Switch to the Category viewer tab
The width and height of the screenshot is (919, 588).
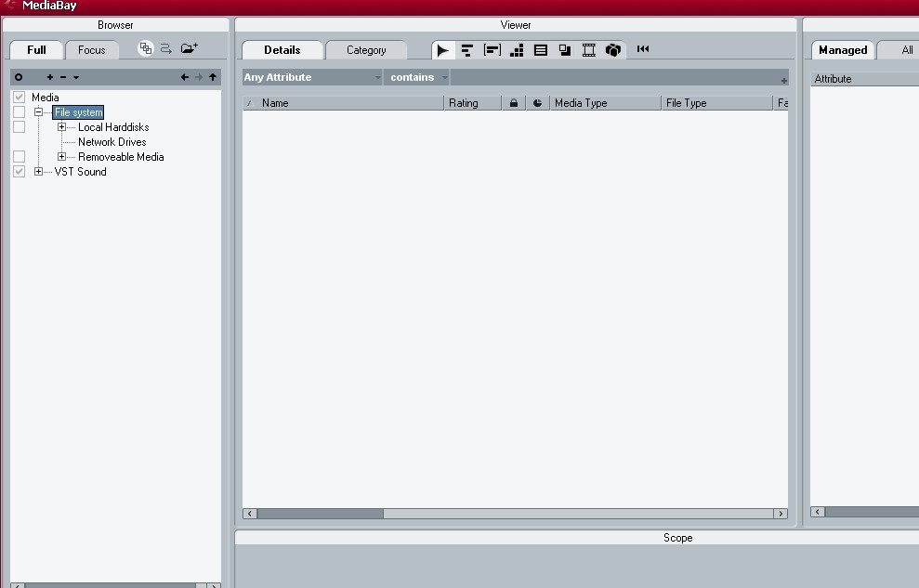pyautogui.click(x=366, y=50)
